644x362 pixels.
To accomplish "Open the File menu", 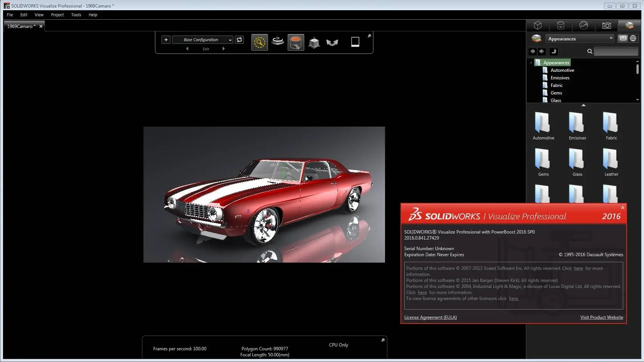I will tap(10, 15).
